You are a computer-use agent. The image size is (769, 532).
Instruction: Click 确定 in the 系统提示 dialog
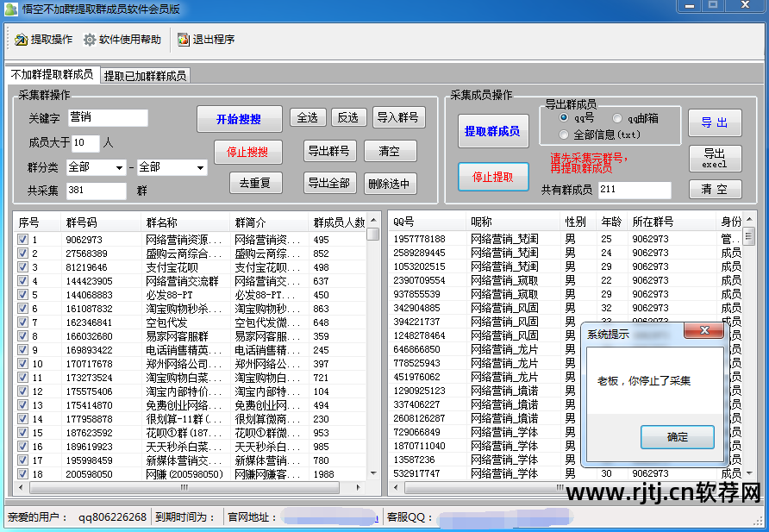(x=677, y=437)
